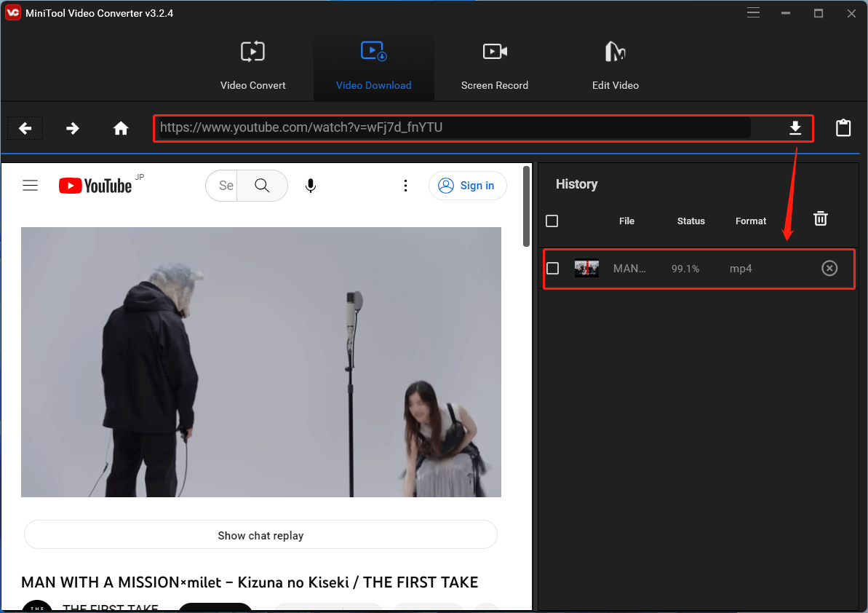Open YouTube settings three-dot menu
The height and width of the screenshot is (613, 868).
(406, 186)
